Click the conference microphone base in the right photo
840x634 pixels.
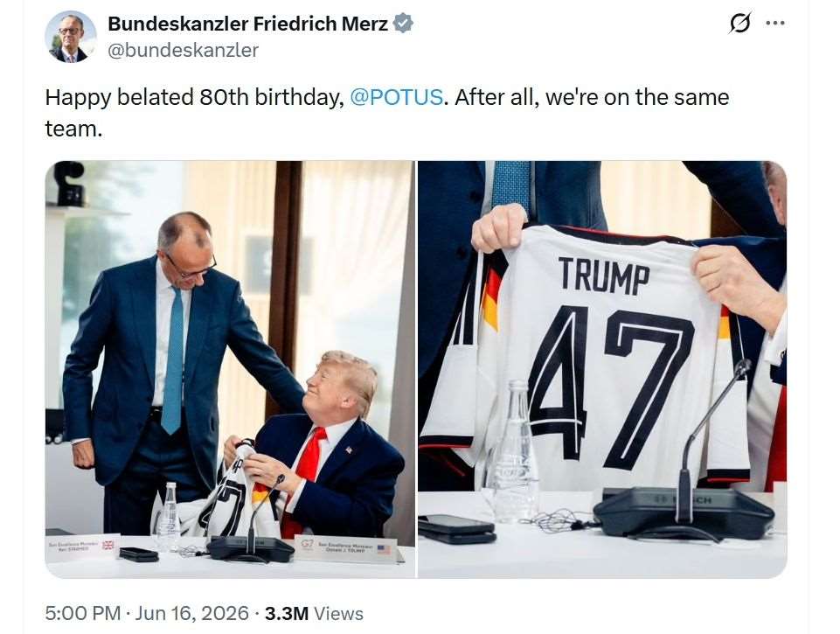(684, 513)
